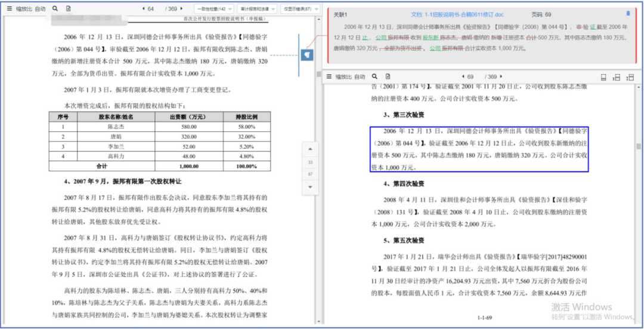Click the 关联1 label
The height and width of the screenshot is (329, 644).
pos(340,14)
